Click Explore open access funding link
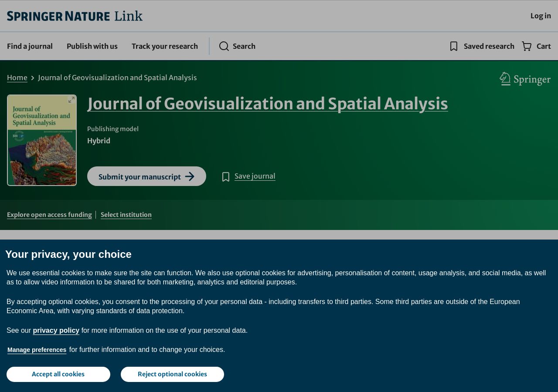 point(49,215)
